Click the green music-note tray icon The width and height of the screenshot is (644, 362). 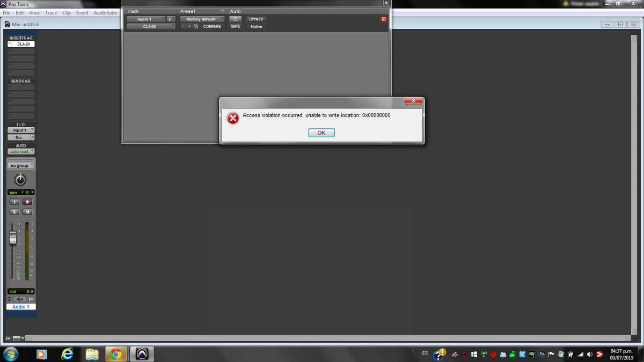(x=513, y=354)
